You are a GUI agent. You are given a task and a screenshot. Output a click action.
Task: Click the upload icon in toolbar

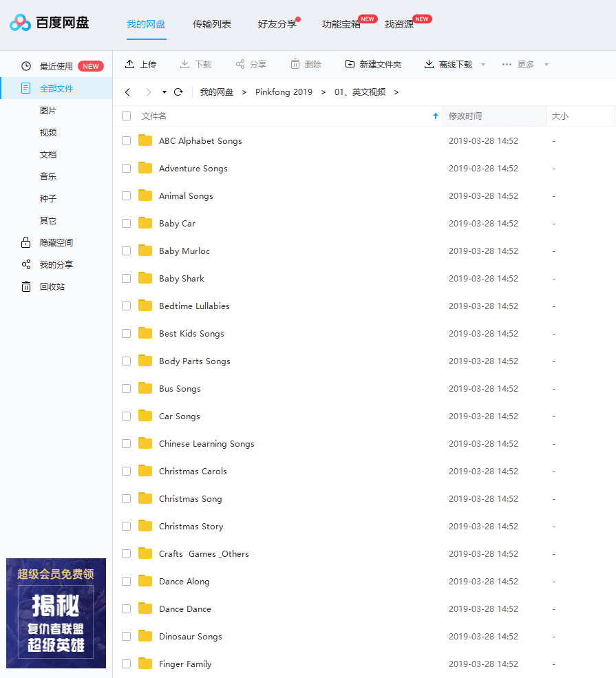[x=129, y=64]
